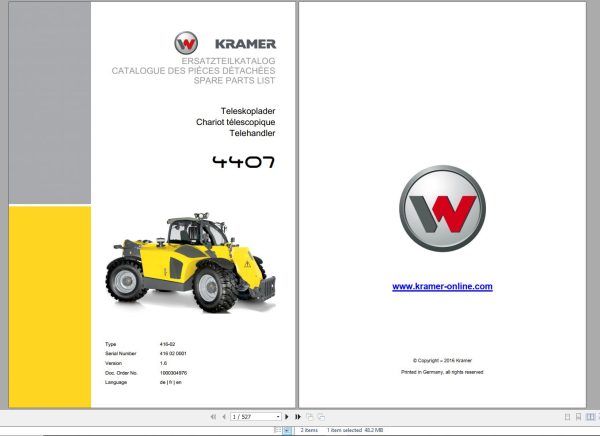Viewport: 600px width, 436px height.
Task: Click the '© Copyright – 2016 Kramer' text
Action: click(442, 361)
